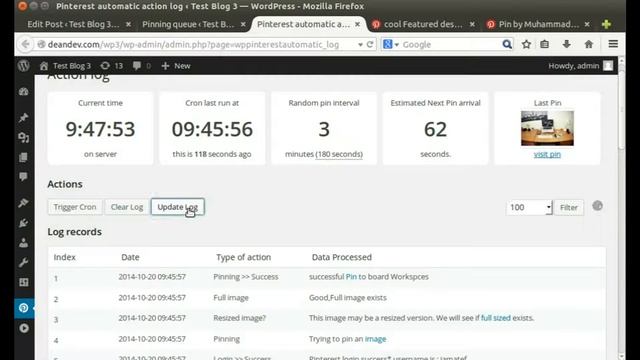Open the Users sidebar icon
This screenshot has width=640, height=360.
[x=24, y=242]
